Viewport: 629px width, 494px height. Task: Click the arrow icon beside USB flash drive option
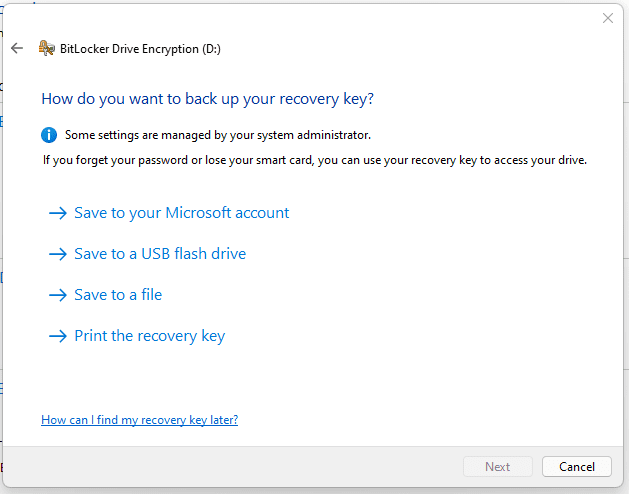(x=57, y=254)
